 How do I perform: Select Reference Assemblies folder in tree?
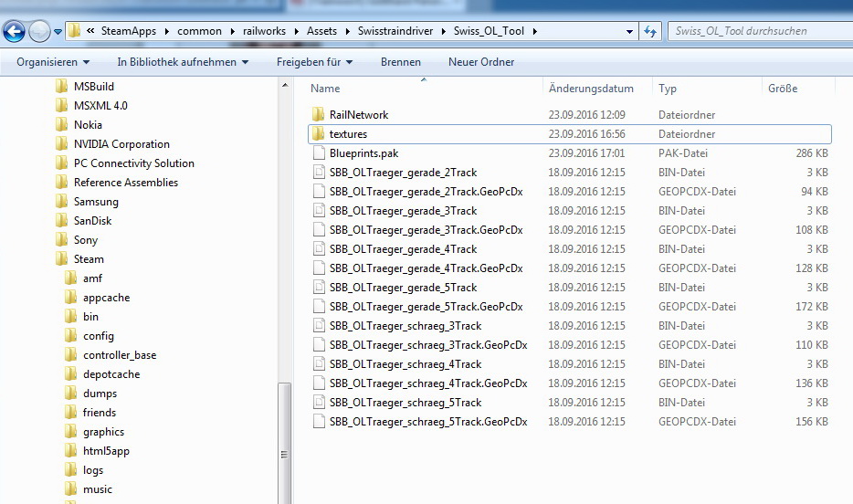click(126, 182)
